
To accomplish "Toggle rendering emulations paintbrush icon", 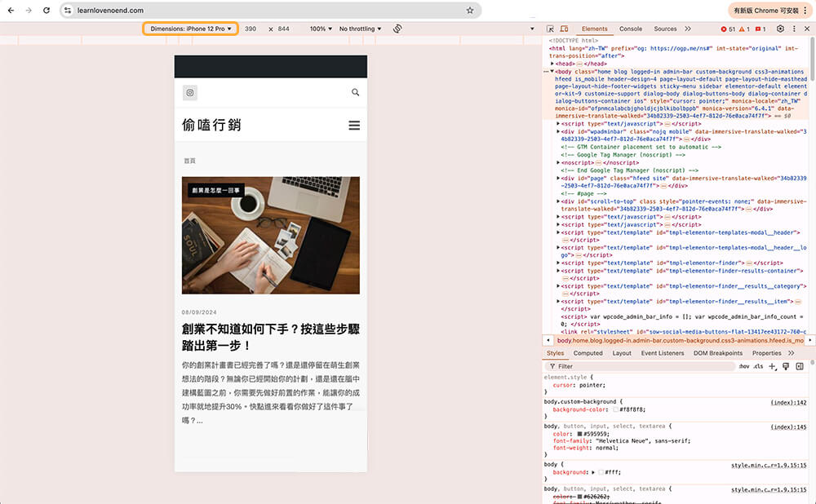I will (786, 366).
